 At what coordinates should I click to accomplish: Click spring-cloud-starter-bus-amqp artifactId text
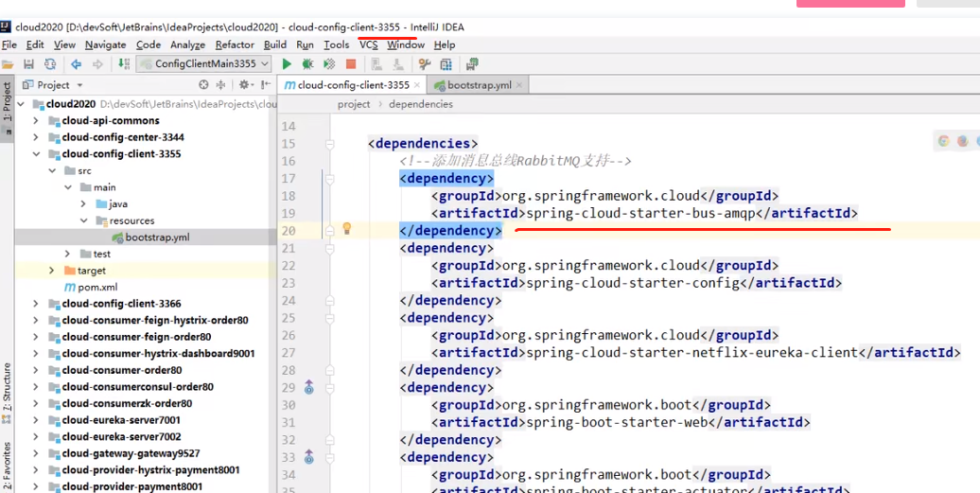point(640,214)
